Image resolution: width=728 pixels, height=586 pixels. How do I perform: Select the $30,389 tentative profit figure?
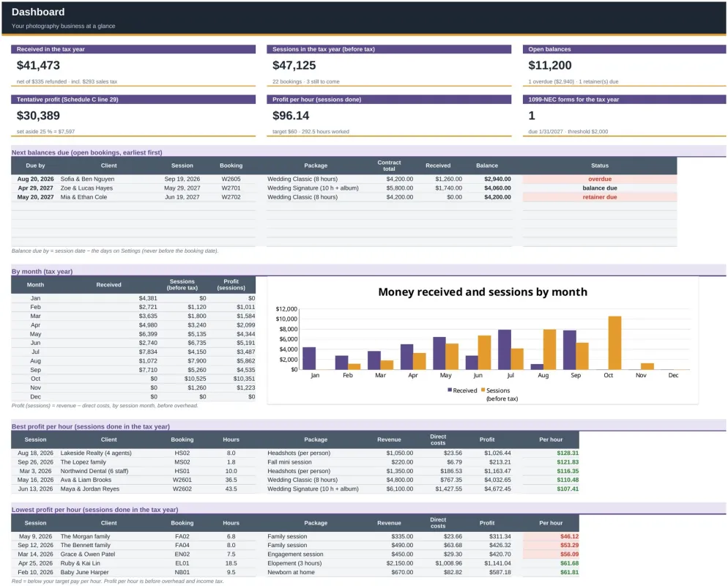click(38, 116)
